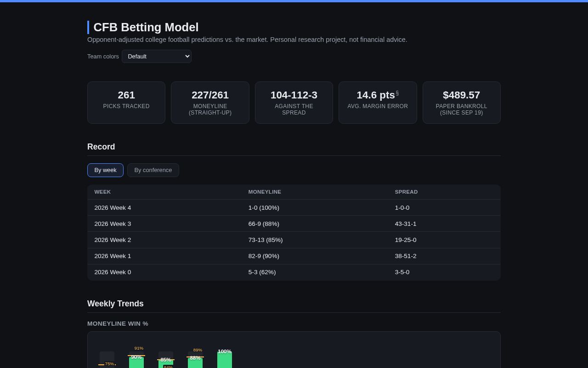Click spread value 3-5-0

pos(402,272)
